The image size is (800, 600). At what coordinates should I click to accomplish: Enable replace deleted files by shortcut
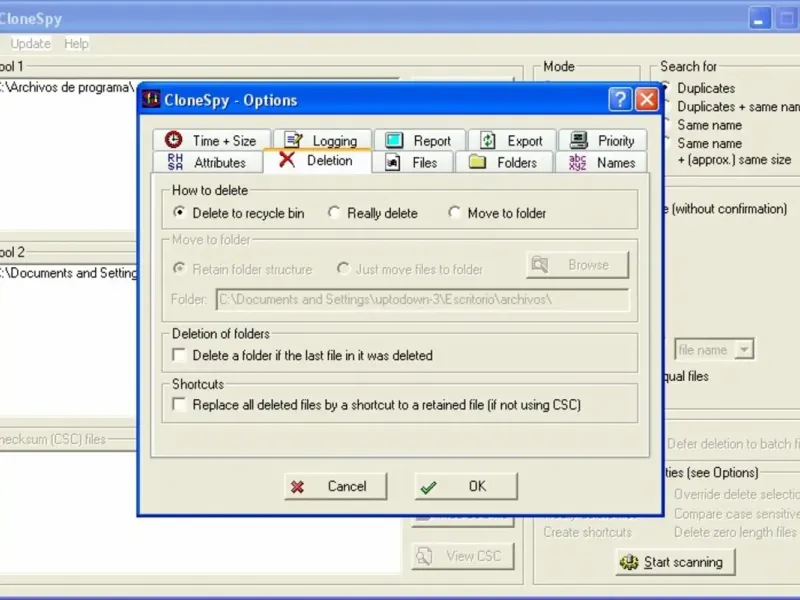377,405
